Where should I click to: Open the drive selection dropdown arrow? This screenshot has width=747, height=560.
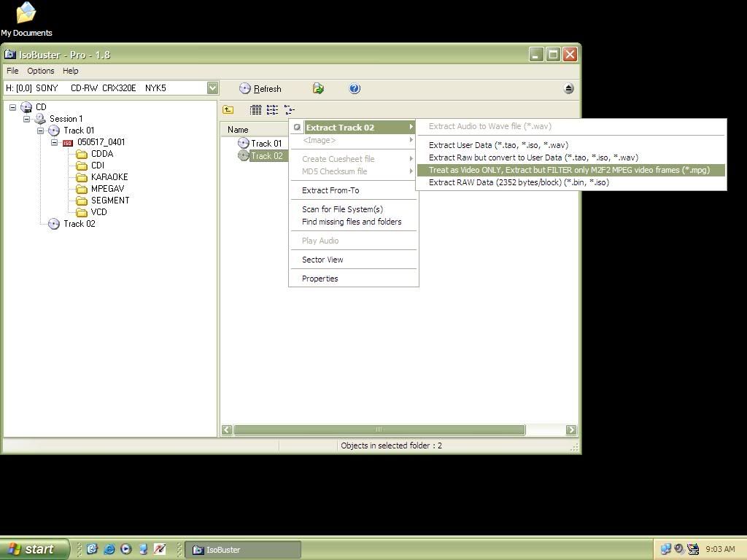pyautogui.click(x=212, y=88)
